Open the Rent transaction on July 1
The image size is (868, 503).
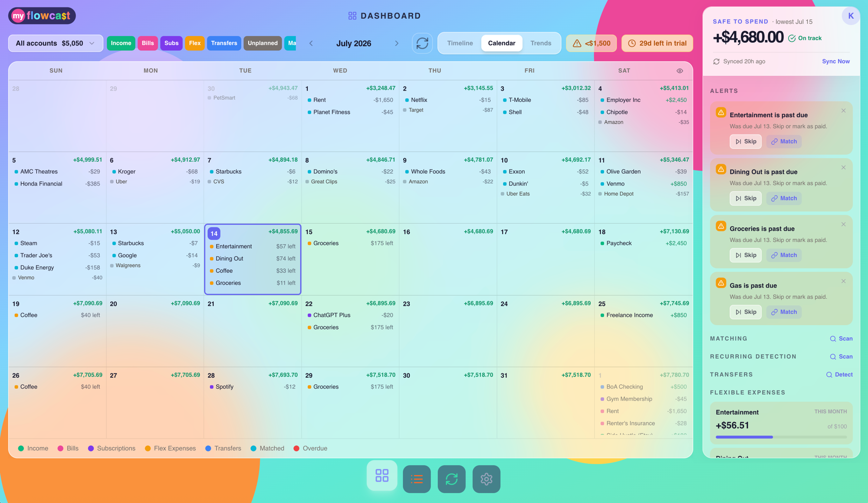point(350,100)
